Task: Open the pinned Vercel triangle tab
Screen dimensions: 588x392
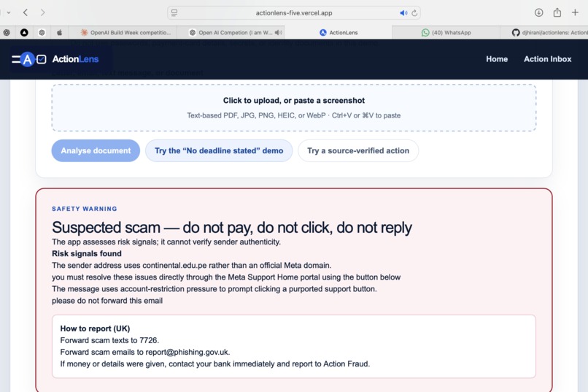Action: 24,33
